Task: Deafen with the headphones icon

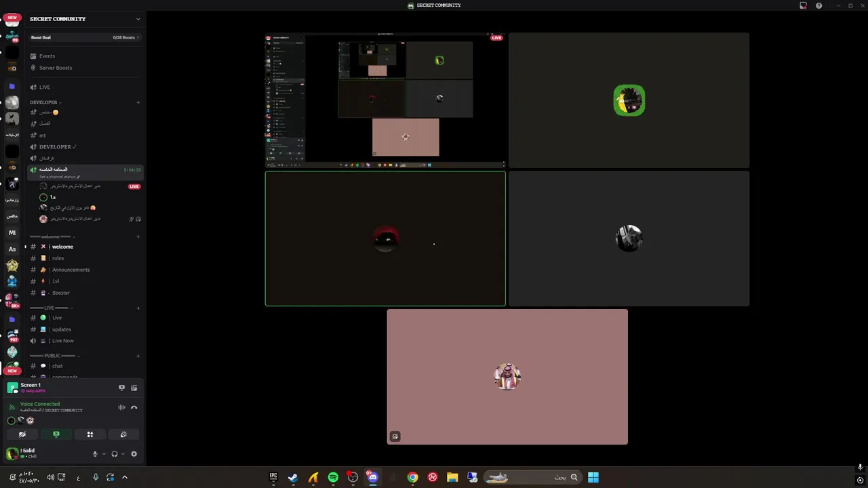Action: (x=115, y=454)
